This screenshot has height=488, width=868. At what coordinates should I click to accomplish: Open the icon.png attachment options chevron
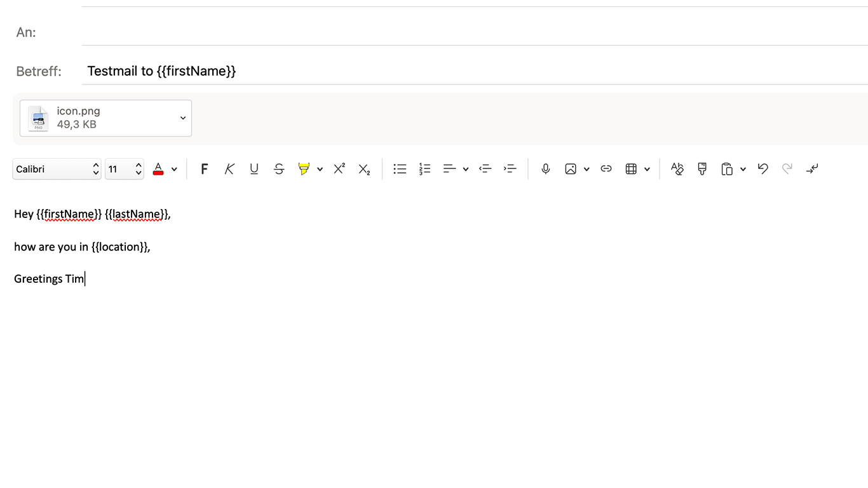(183, 118)
